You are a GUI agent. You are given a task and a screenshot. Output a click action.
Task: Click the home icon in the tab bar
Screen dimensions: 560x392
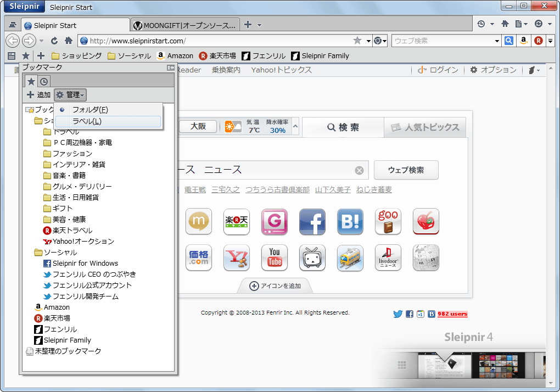tap(505, 24)
